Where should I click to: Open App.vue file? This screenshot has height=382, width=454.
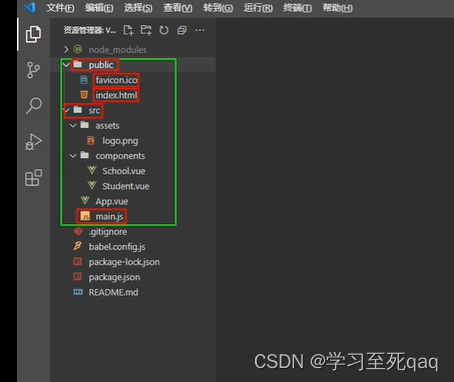(112, 202)
